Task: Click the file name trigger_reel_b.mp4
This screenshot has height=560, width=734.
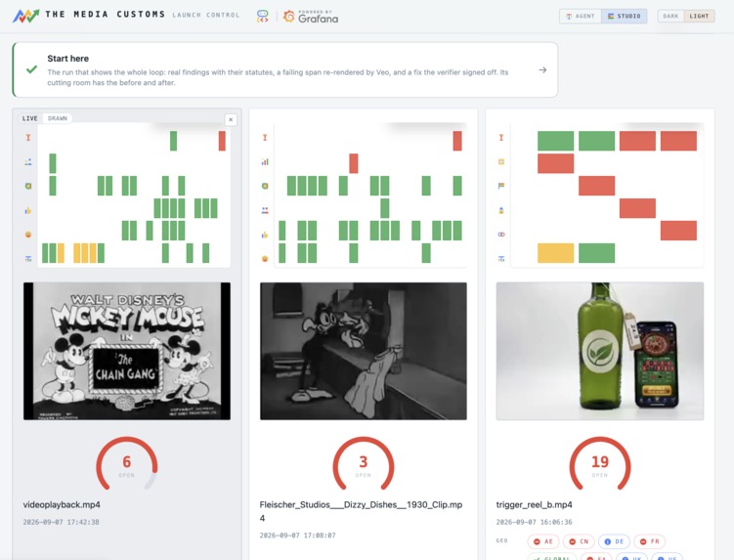Action: tap(534, 504)
